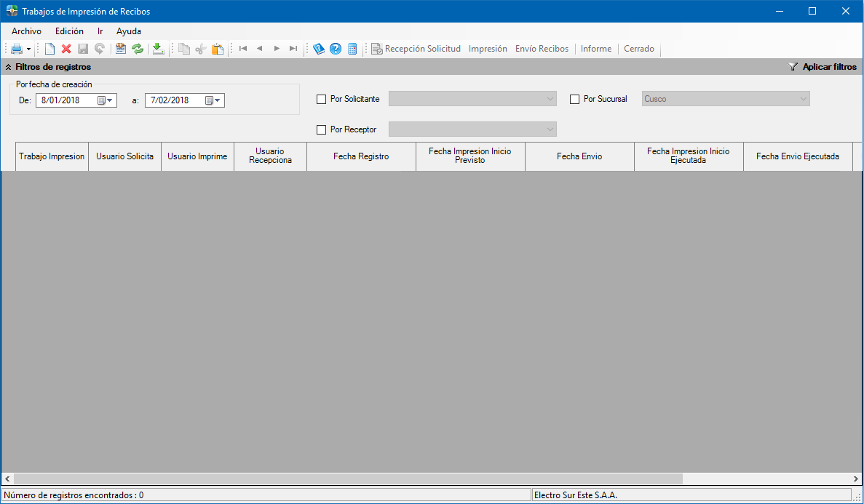The image size is (864, 504).
Task: Open the 'De' start date calendar dropdown
Action: (x=106, y=100)
